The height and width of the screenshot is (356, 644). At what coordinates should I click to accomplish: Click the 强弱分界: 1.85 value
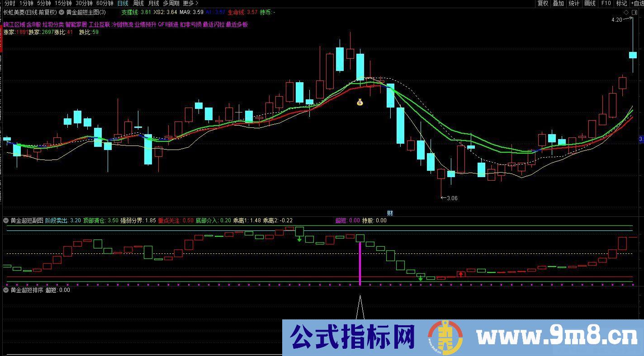tap(138, 220)
